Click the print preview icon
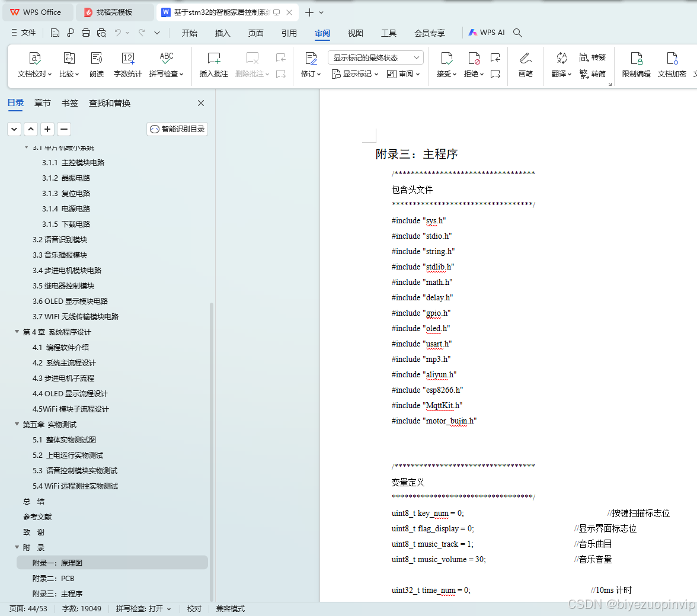The image size is (697, 616). click(101, 33)
